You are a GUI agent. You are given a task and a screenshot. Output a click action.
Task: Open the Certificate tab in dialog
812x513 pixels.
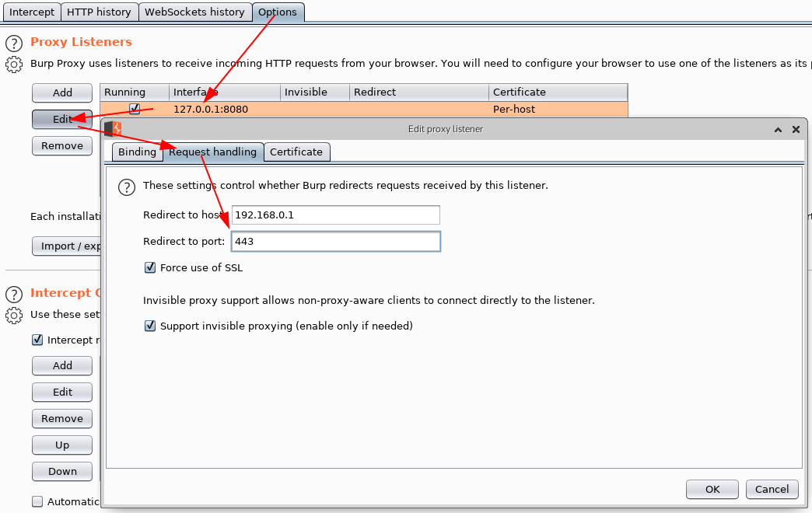click(x=296, y=152)
